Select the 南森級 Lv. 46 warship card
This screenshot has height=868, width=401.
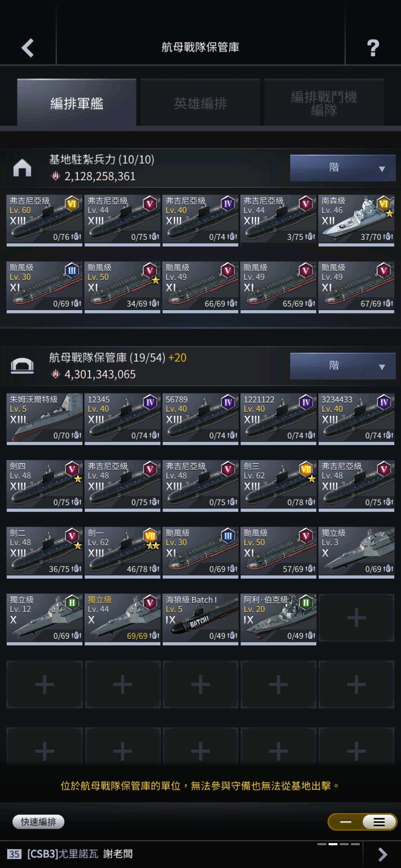coord(356,220)
